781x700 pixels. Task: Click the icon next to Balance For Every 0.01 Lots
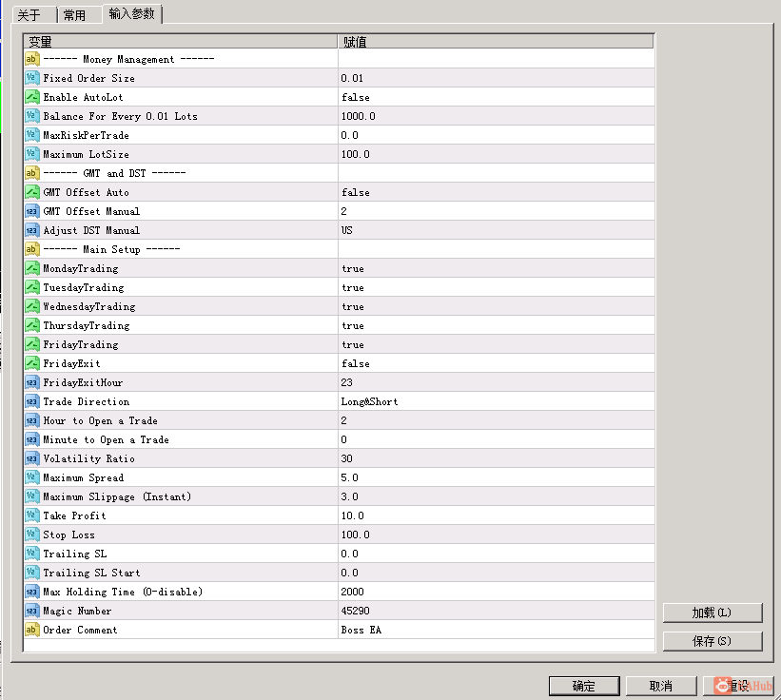32,116
